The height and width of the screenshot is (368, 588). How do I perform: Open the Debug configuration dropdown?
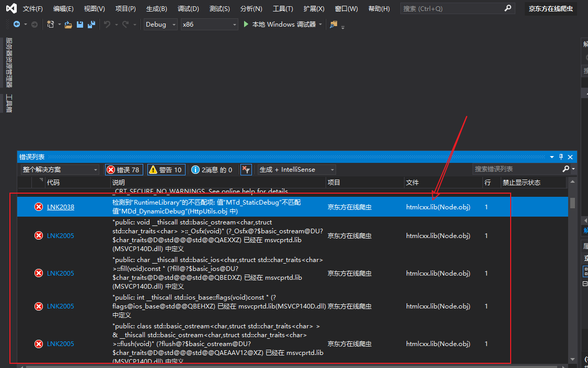(x=160, y=25)
